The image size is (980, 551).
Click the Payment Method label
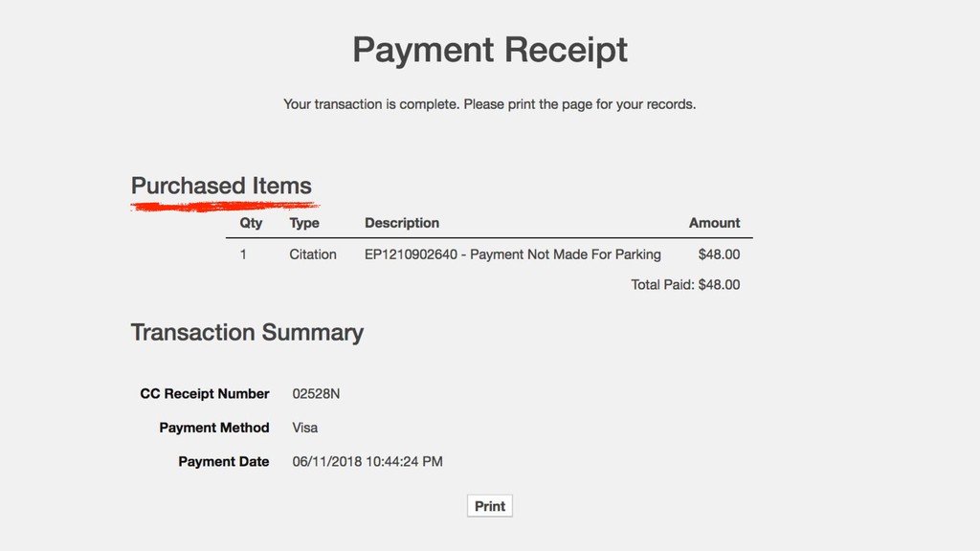coord(214,428)
